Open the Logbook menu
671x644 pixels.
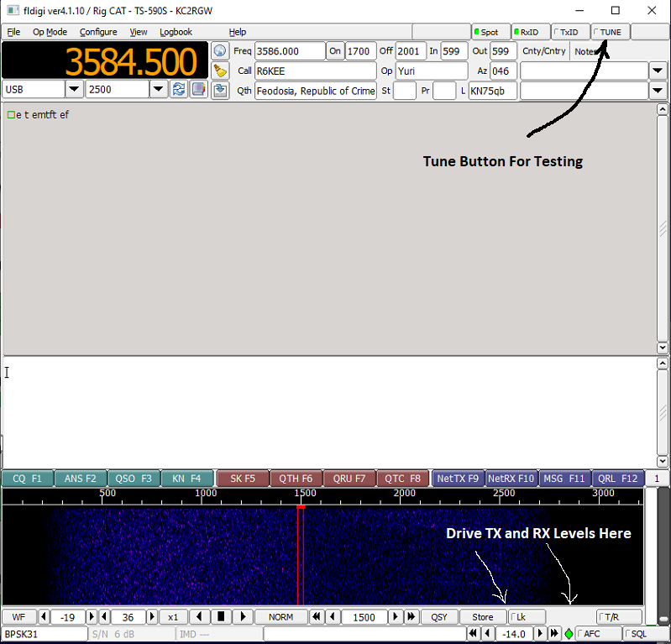[x=176, y=32]
